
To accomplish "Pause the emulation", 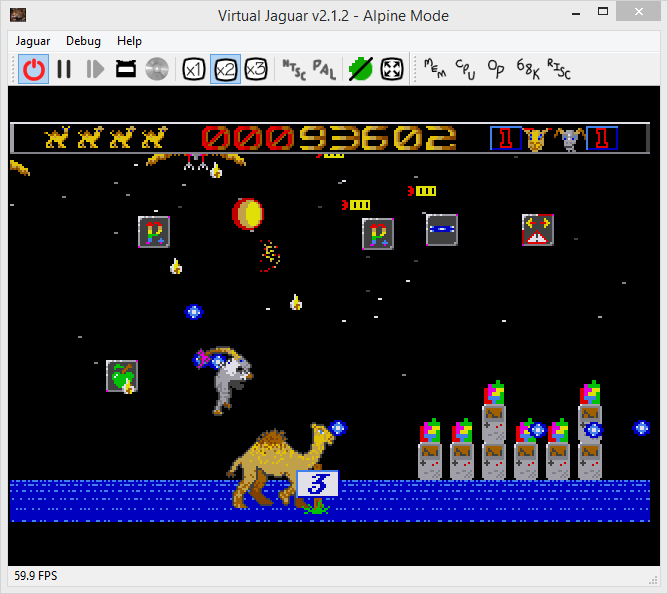I will click(64, 69).
